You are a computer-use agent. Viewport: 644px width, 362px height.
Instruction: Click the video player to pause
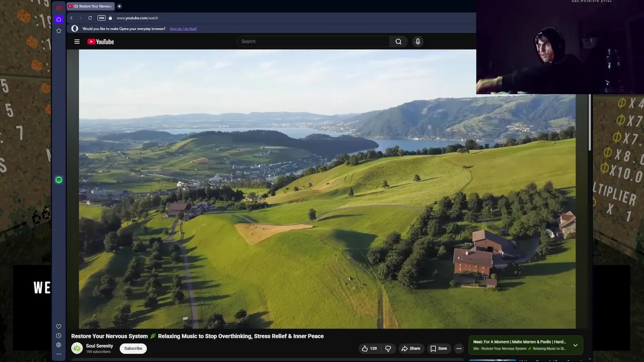[x=327, y=189]
